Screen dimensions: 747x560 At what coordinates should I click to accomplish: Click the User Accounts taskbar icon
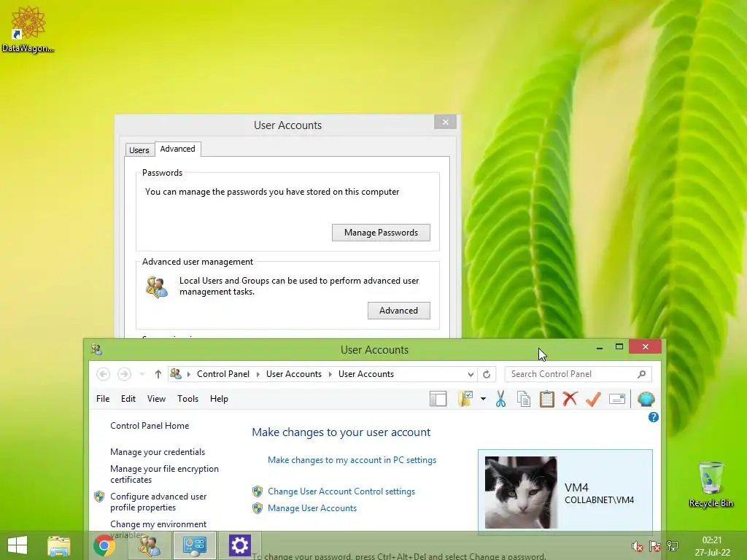(149, 545)
